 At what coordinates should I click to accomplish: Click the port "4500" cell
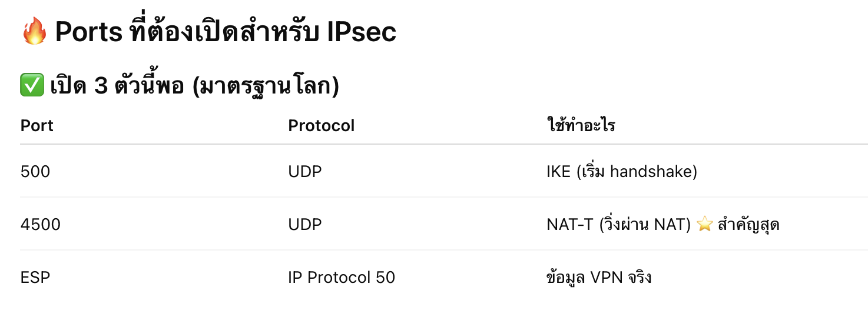tap(40, 225)
